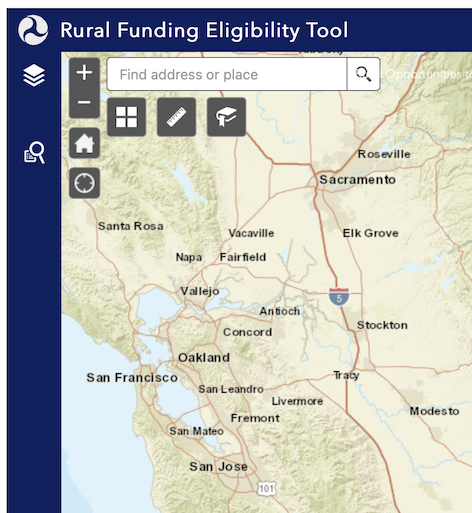Image resolution: width=472 pixels, height=513 pixels.
Task: Click the Stockton city label
Action: coord(382,325)
